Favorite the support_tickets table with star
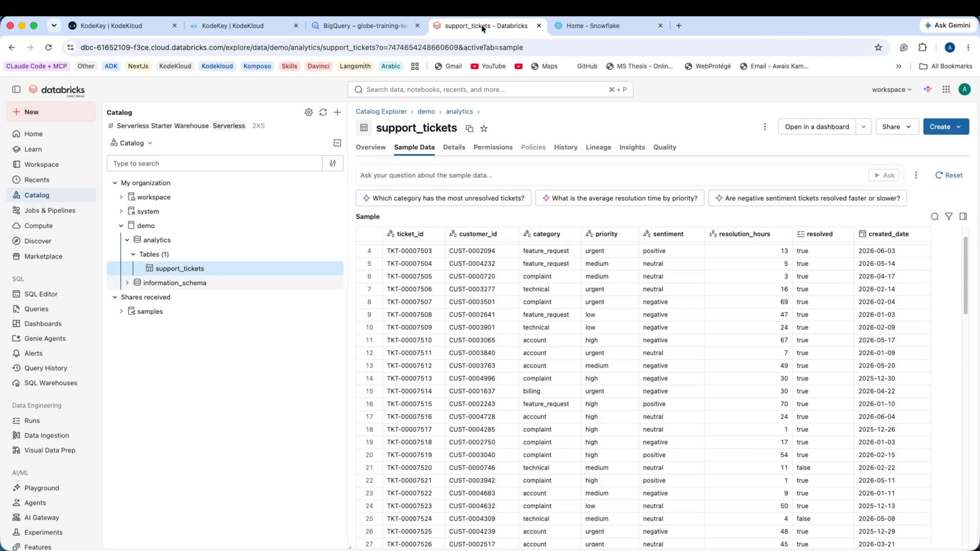Screen dimensions: 980x551 pos(484,129)
